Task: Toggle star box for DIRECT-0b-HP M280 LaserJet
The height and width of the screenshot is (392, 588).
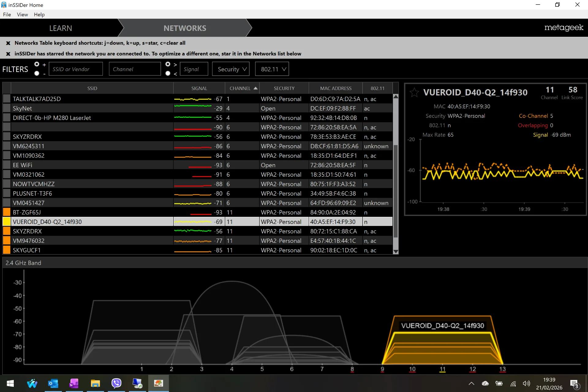Action: [6, 118]
